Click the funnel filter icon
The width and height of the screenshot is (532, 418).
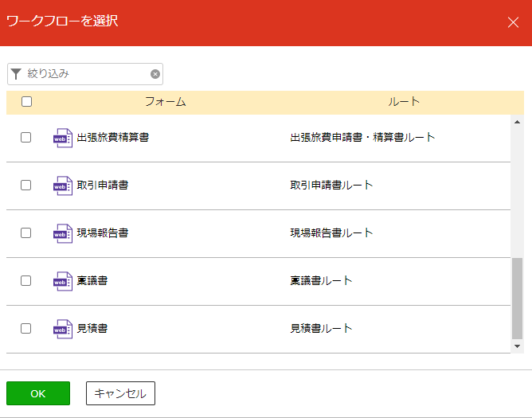click(x=16, y=73)
